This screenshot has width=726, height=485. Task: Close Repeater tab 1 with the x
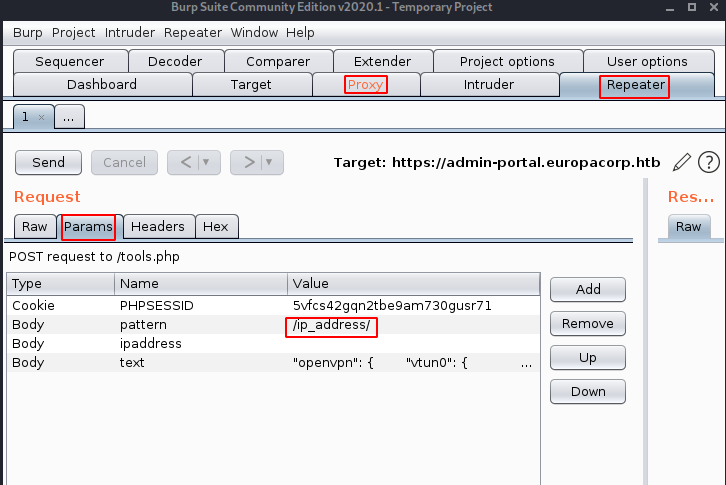click(x=41, y=117)
